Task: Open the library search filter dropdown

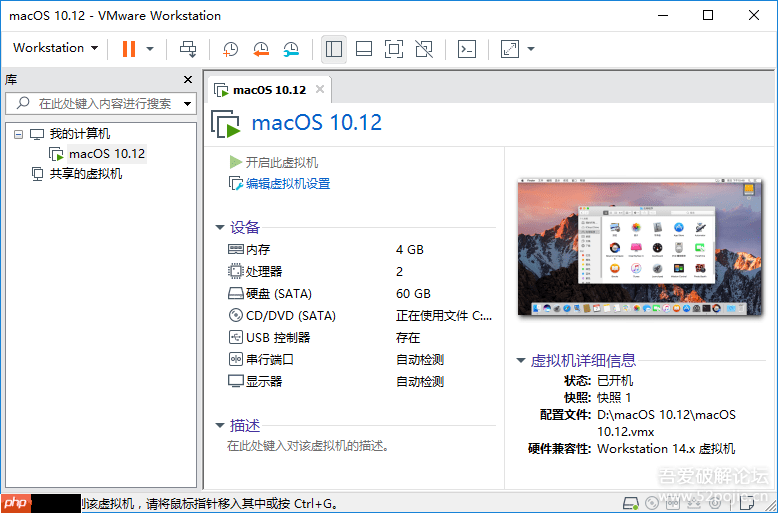Action: [188, 104]
